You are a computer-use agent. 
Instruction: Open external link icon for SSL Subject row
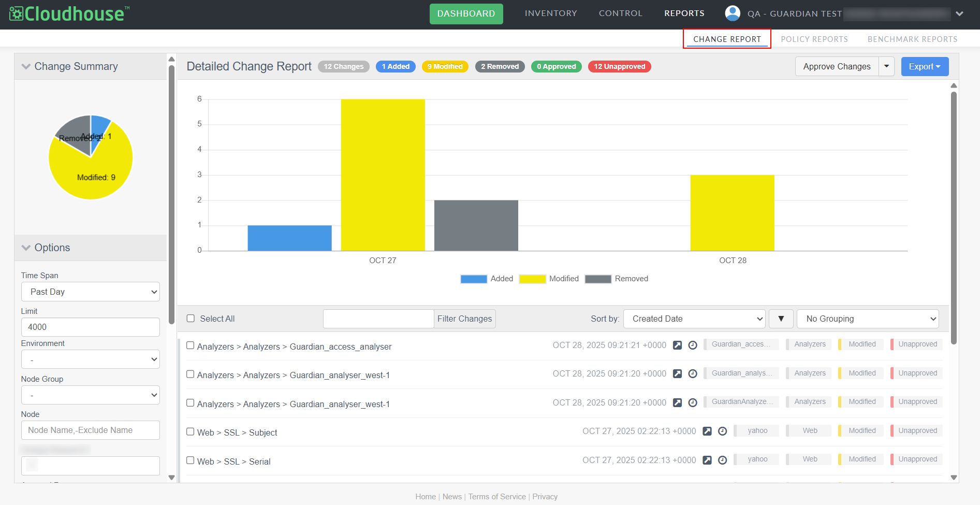coord(707,431)
